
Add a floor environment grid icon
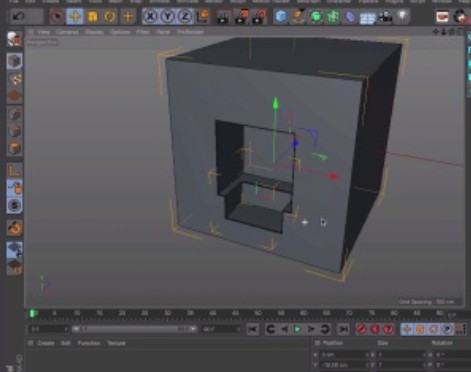[367, 17]
